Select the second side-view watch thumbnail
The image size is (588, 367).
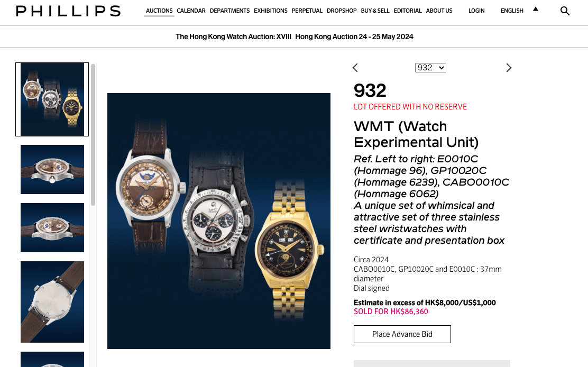point(52,227)
